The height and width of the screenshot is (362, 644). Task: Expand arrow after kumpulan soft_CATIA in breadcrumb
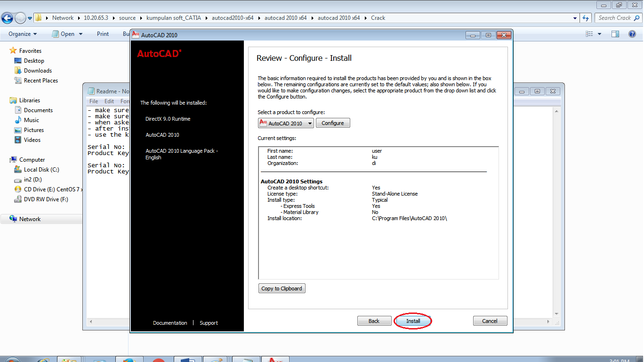(x=206, y=18)
